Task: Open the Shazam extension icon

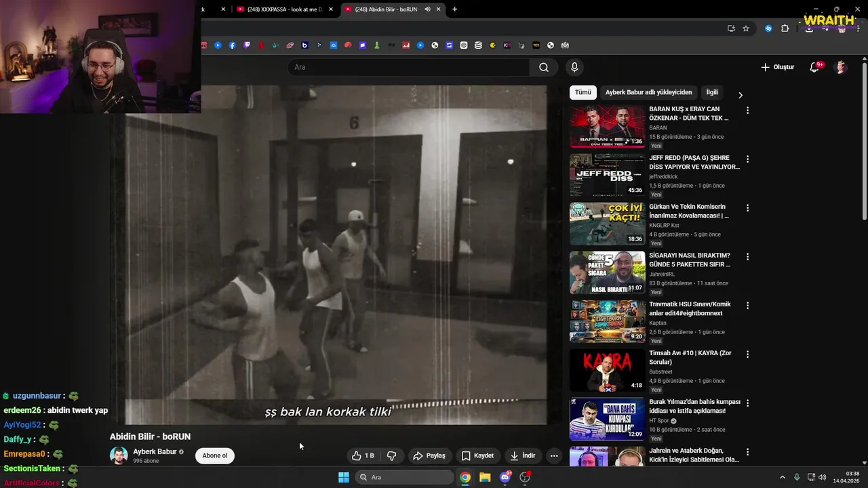Action: click(768, 28)
